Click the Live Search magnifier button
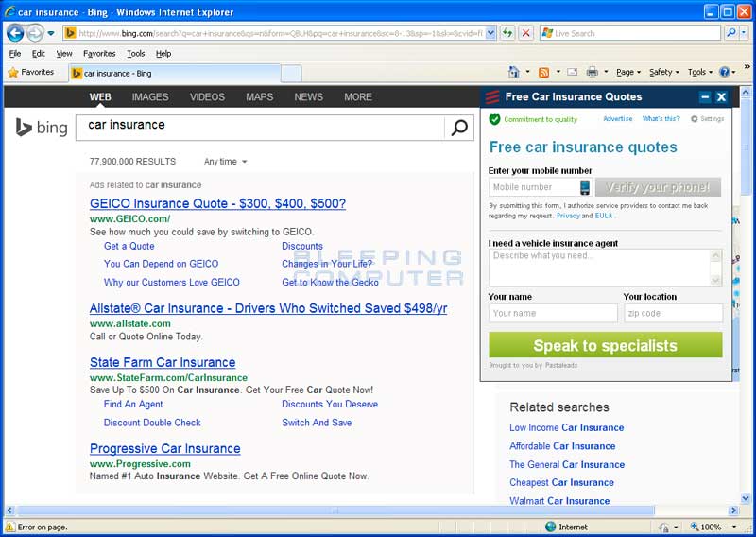This screenshot has height=537, width=756. pyautogui.click(x=731, y=33)
